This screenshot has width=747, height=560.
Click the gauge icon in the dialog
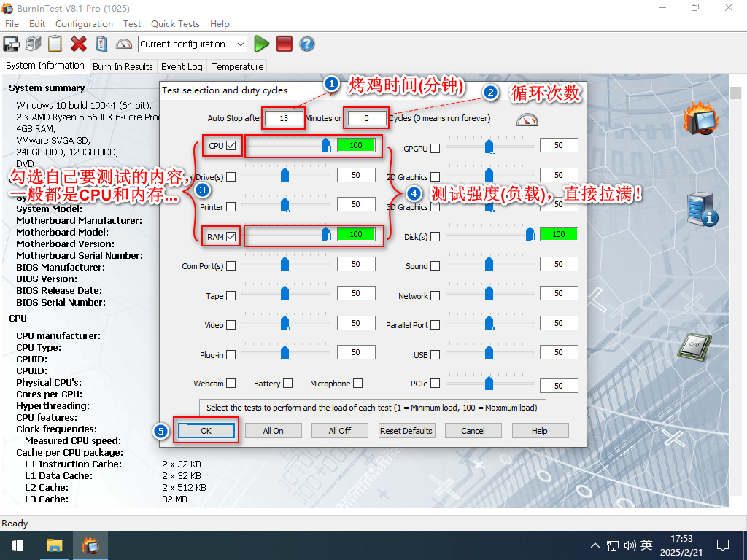(x=526, y=120)
